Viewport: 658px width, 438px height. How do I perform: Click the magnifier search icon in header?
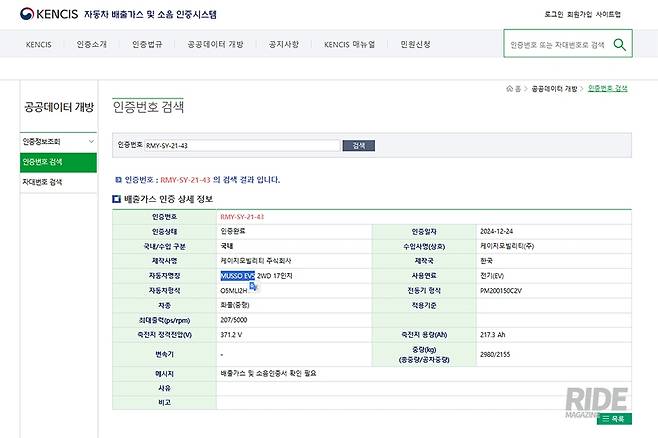coord(621,45)
